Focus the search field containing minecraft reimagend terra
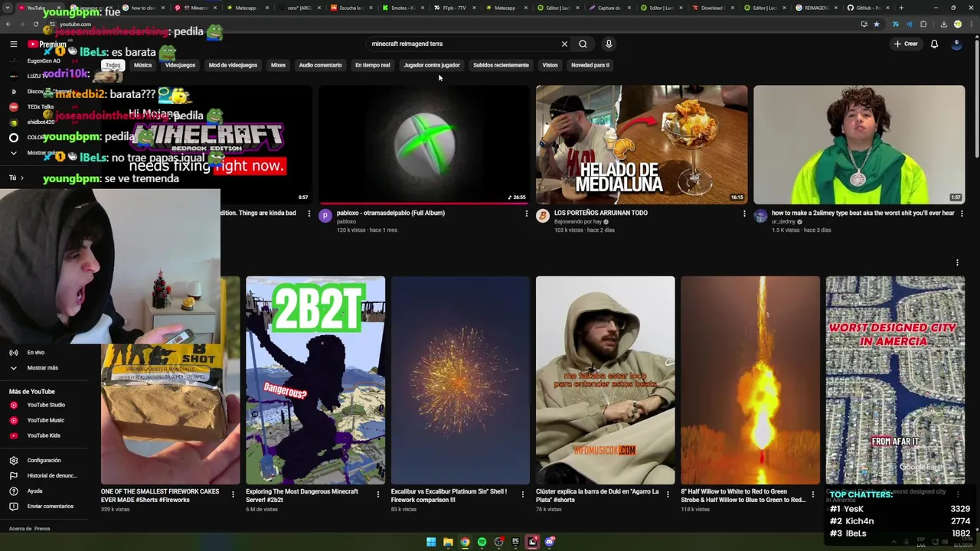980x551 pixels. tap(463, 44)
